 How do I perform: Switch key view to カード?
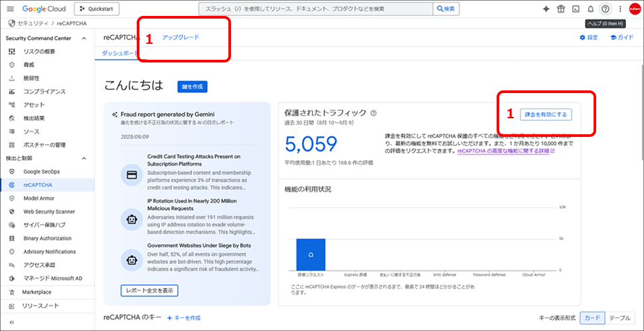592,318
